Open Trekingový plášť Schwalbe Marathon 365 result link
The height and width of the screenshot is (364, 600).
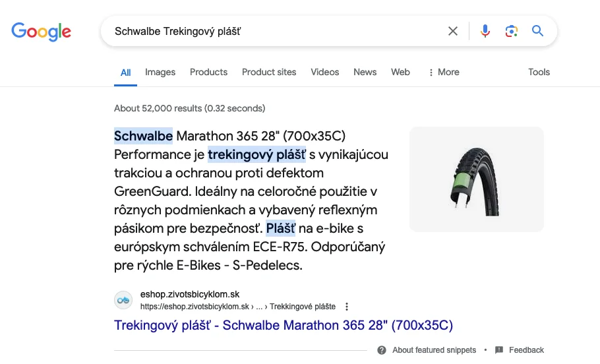(284, 325)
